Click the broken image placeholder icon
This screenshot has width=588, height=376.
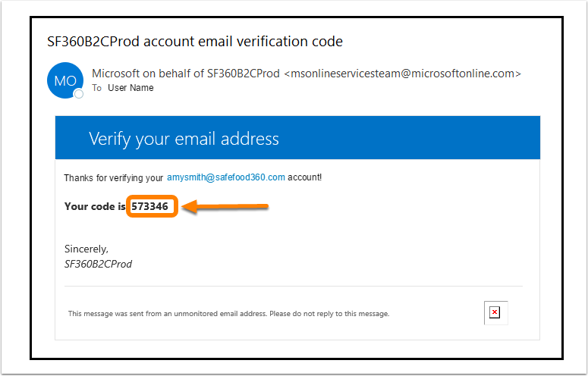[x=495, y=312]
